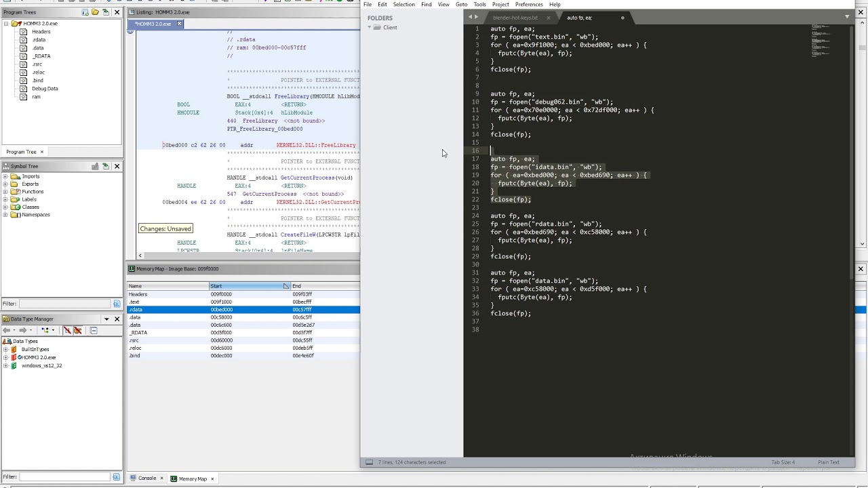This screenshot has height=488, width=868.
Task: Open Sublime Text Preferences menu
Action: (529, 5)
